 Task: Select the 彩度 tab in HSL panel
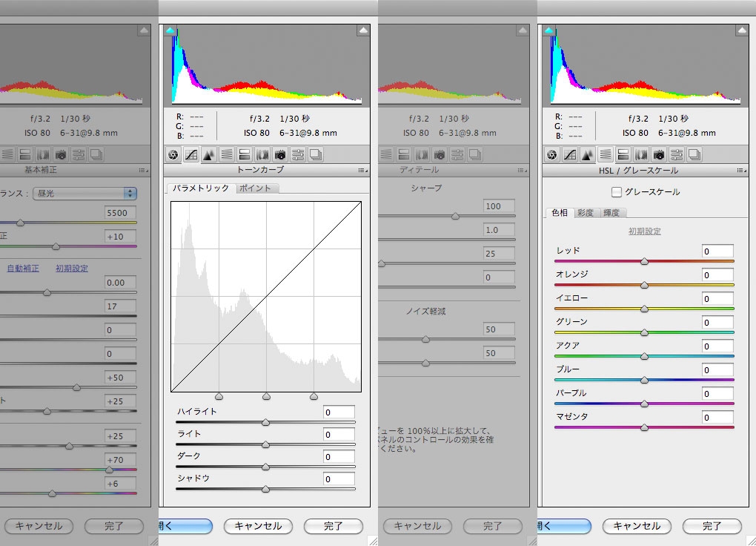pos(586,213)
